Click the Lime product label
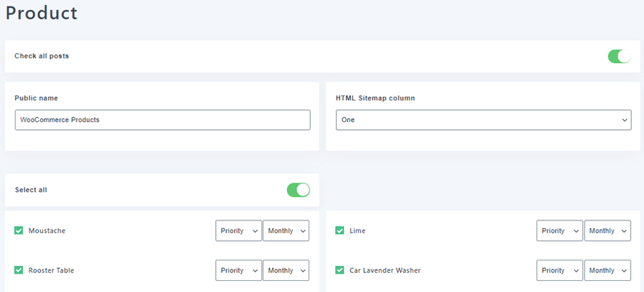Screen dimensions: 644x292 [357, 231]
